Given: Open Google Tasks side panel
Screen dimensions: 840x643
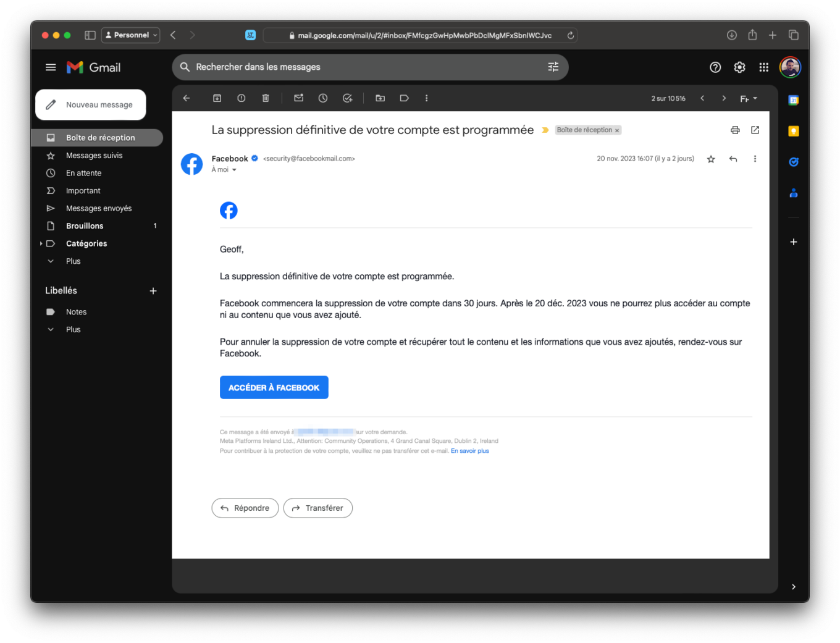Looking at the screenshot, I should (x=794, y=162).
